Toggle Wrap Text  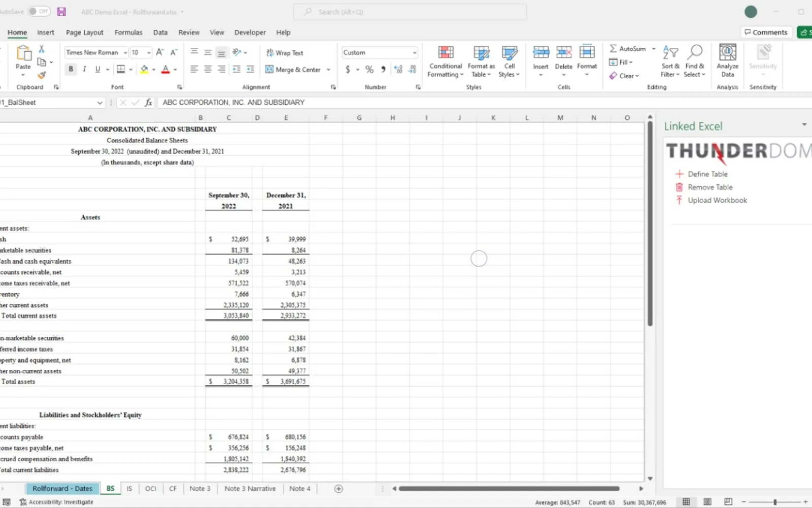[x=285, y=53]
